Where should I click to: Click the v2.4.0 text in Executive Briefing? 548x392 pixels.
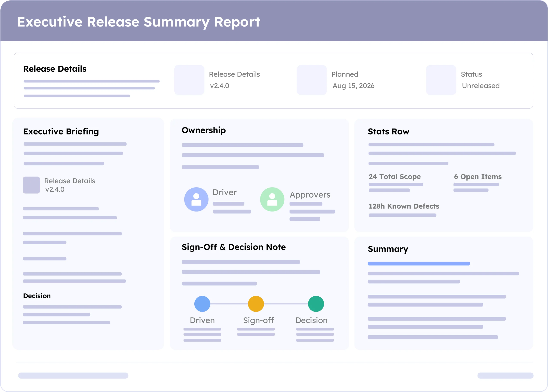55,189
